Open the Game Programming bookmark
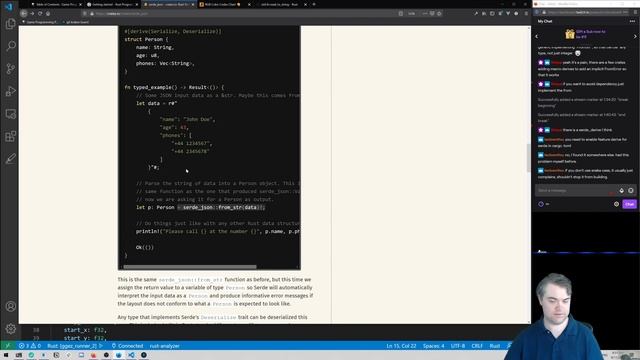The image size is (640, 360). pyautogui.click(x=40, y=22)
